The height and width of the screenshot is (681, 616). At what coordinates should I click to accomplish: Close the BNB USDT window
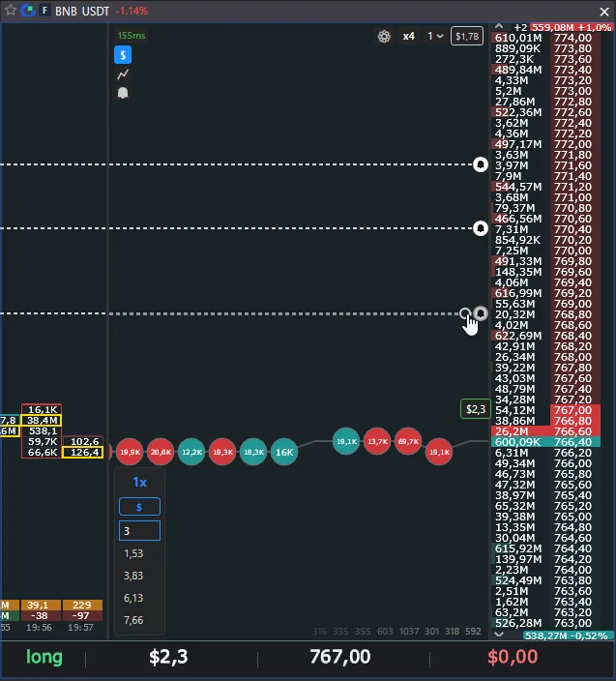(603, 12)
